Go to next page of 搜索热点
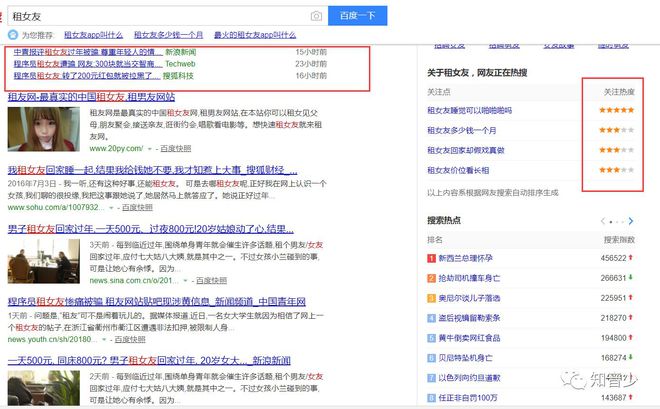Image resolution: width=660 pixels, height=409 pixels. 631,221
